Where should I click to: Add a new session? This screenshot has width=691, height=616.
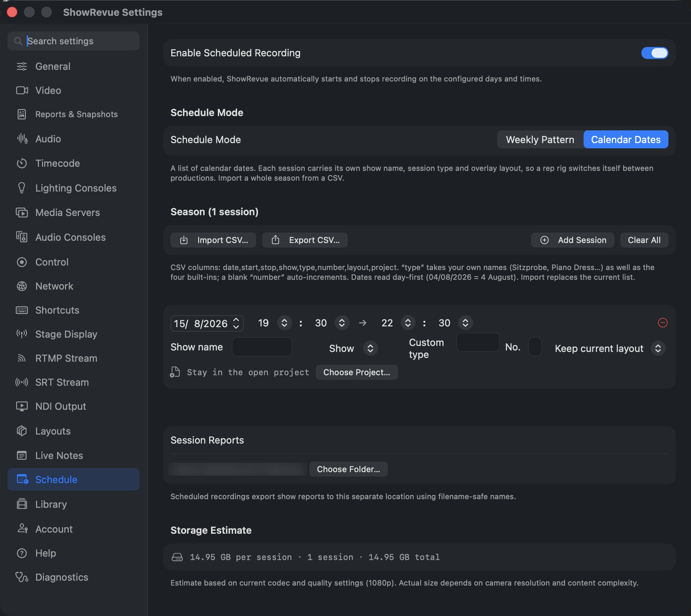[x=572, y=240]
